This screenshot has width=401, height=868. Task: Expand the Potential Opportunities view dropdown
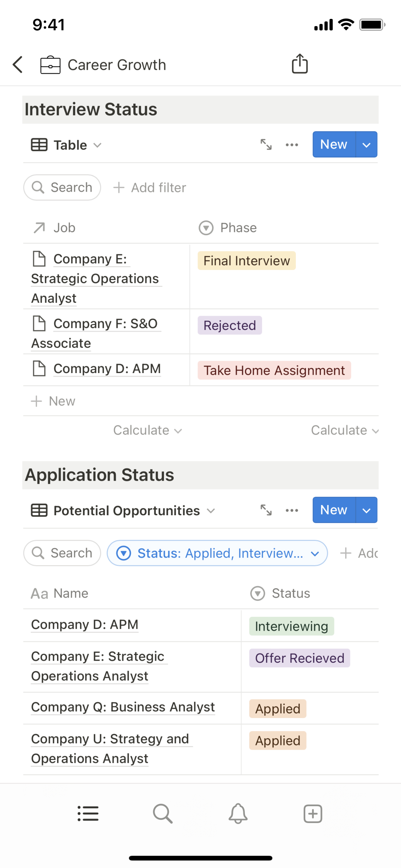[x=123, y=511]
